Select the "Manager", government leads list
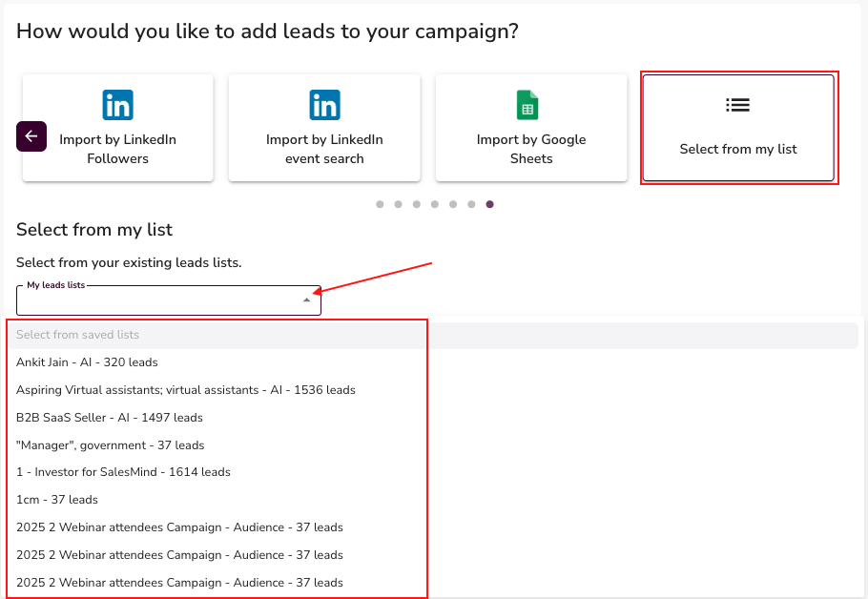Screen dimensions: 868x599 tap(110, 445)
